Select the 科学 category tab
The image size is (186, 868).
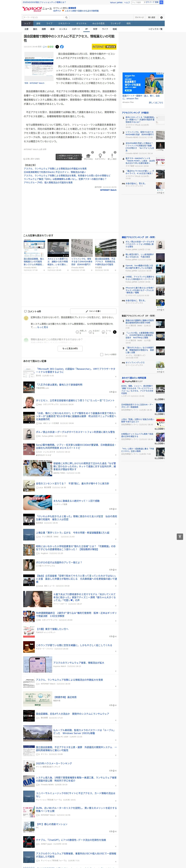pyautogui.click(x=95, y=29)
